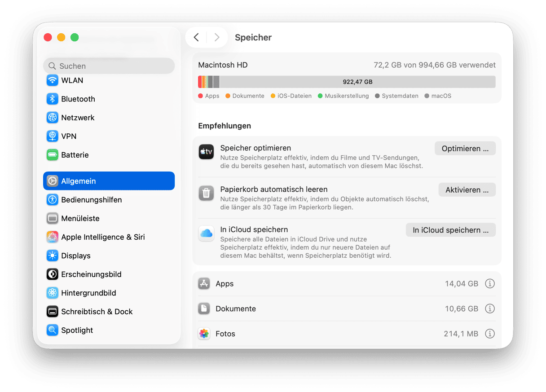The width and height of the screenshot is (546, 392).
Task: Click the WLAN icon in sidebar
Action: pyautogui.click(x=53, y=80)
